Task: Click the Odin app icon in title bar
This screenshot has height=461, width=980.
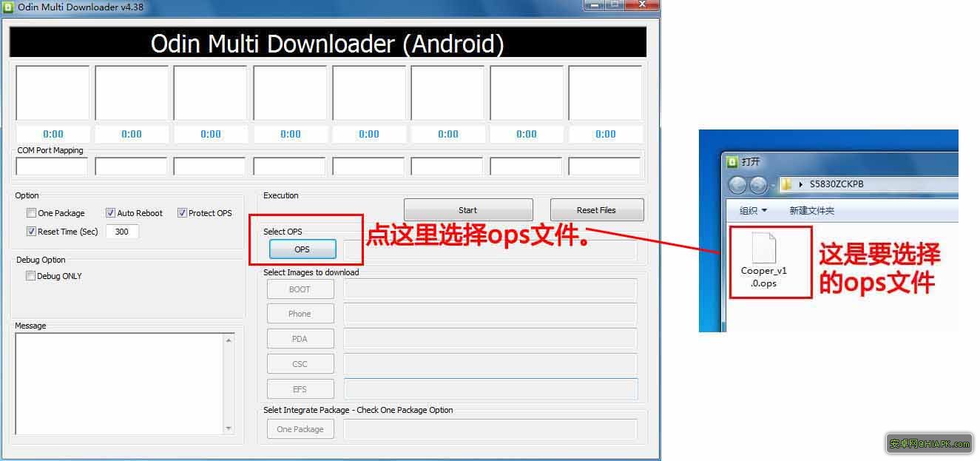Action: (9, 7)
